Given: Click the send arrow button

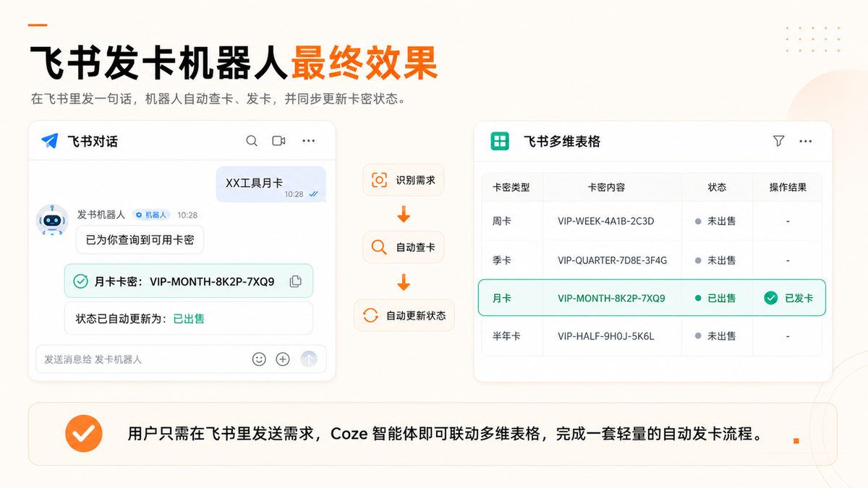Looking at the screenshot, I should pos(309,359).
